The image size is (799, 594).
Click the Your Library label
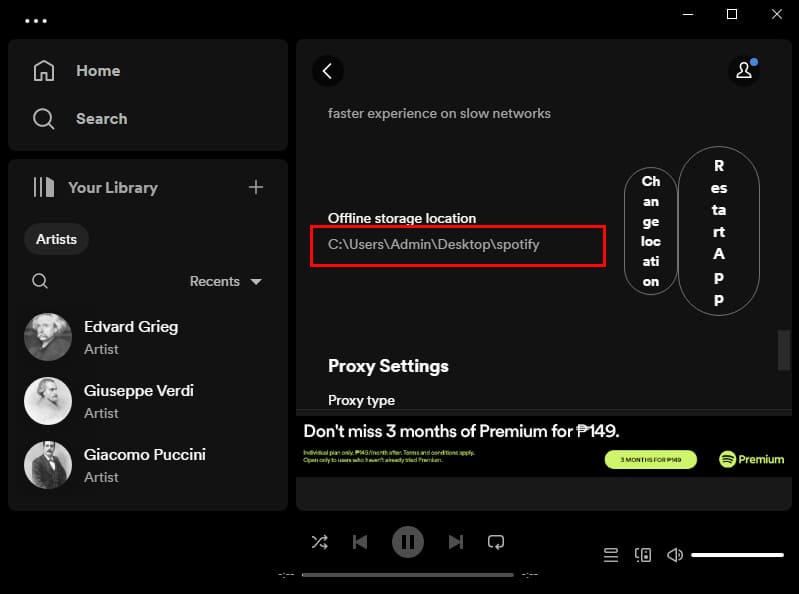click(x=113, y=187)
